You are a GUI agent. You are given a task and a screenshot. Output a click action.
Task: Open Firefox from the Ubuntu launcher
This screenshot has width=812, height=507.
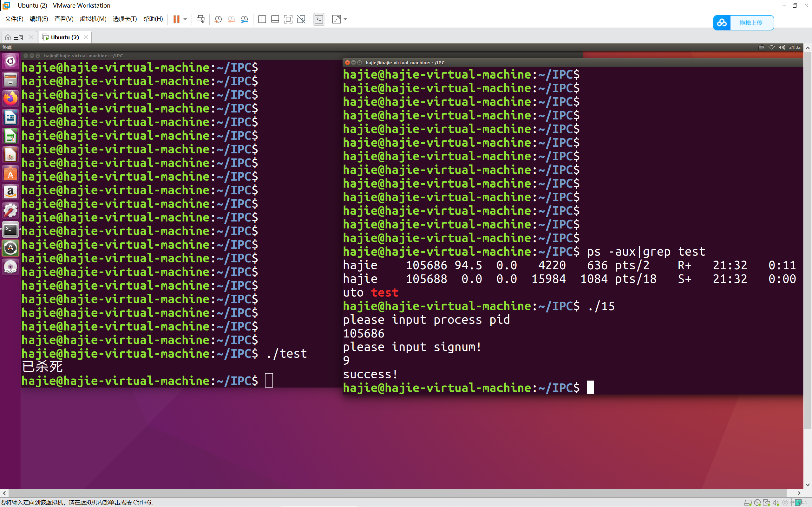[x=10, y=99]
